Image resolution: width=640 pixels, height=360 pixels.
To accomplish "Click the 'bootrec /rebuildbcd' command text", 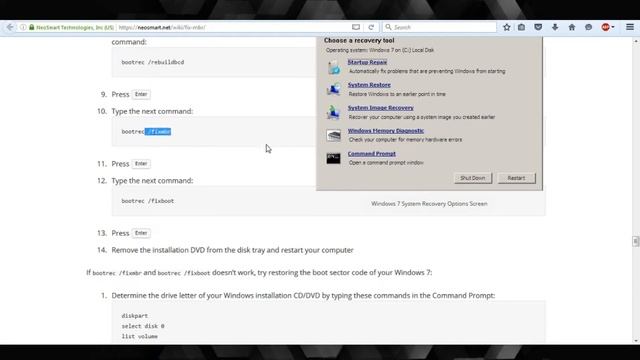I will [x=153, y=62].
